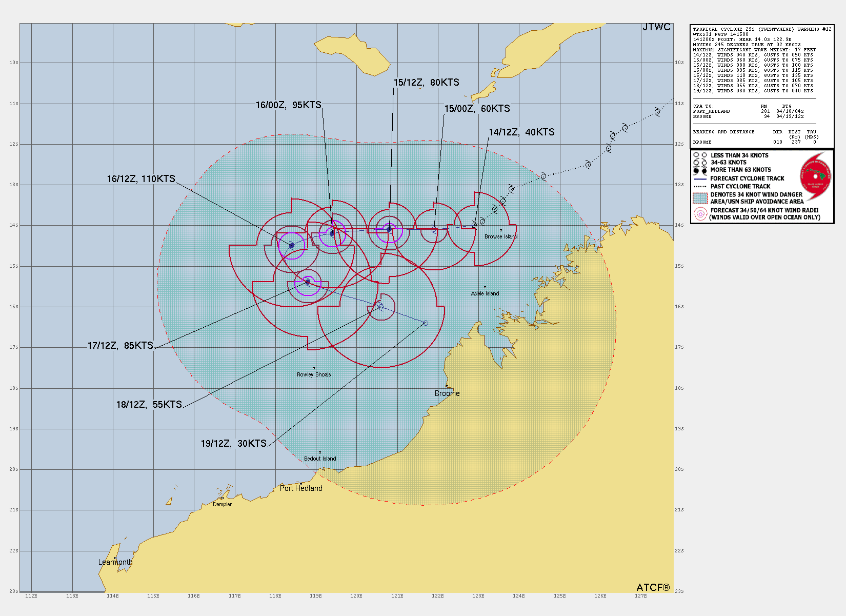
Task: Click the Adele Island location square marker
Action: [x=485, y=287]
